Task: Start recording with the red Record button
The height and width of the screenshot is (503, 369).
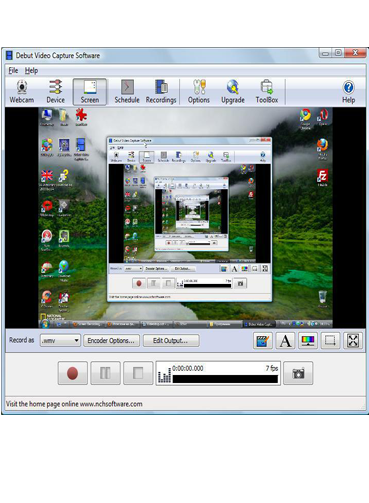Action: (73, 373)
